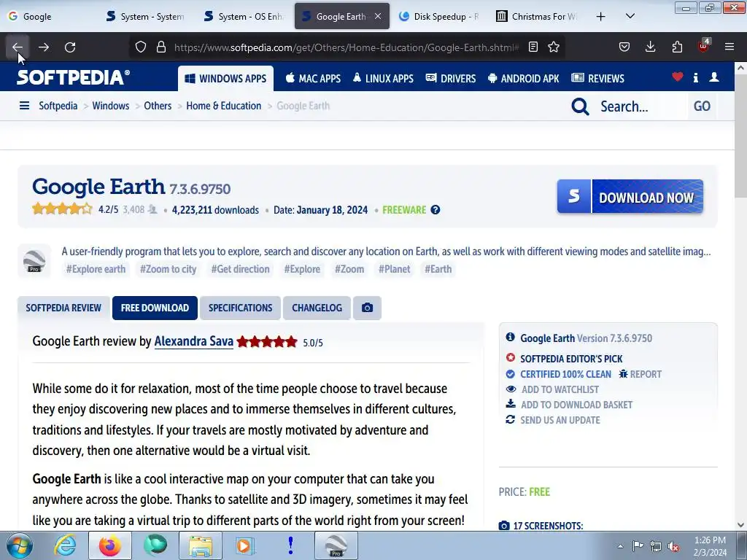Reload the Google Earth page

click(70, 47)
